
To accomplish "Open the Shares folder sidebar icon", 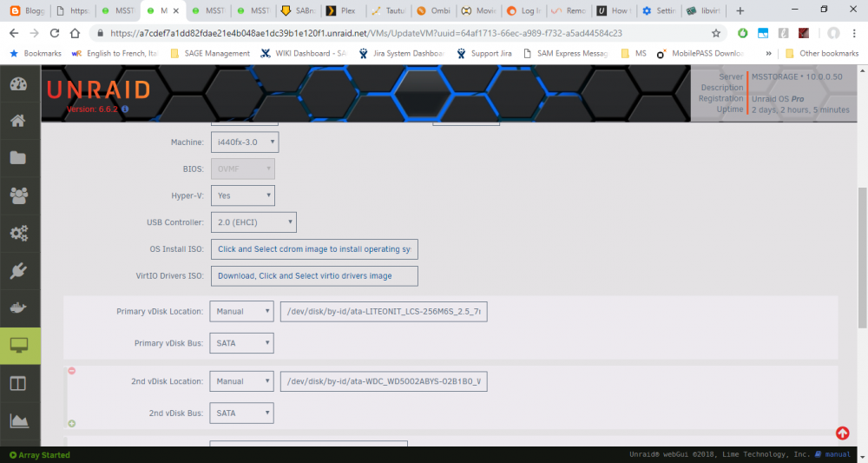I will [18, 158].
